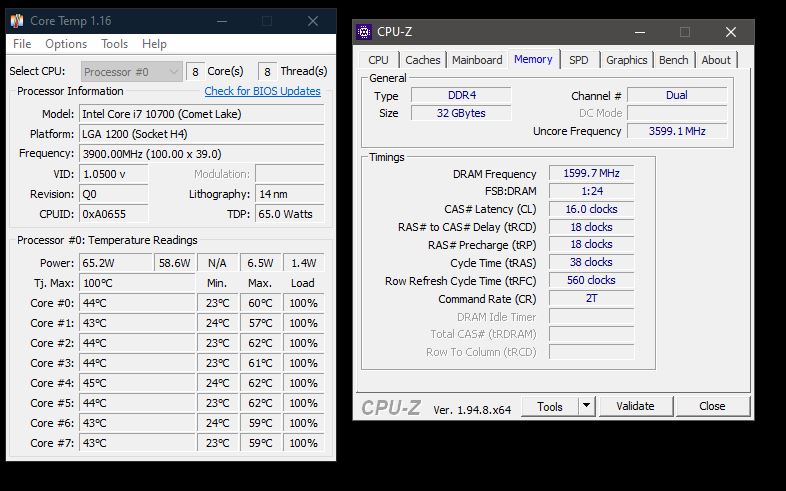
Task: Click the Close button at CPU-Z bottom
Action: click(x=712, y=406)
